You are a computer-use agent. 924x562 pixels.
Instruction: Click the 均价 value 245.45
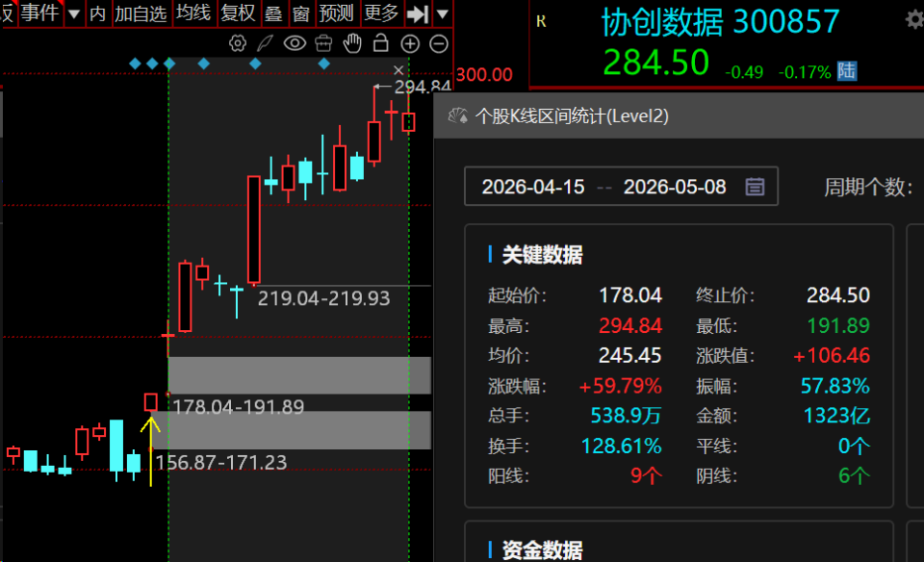point(629,355)
